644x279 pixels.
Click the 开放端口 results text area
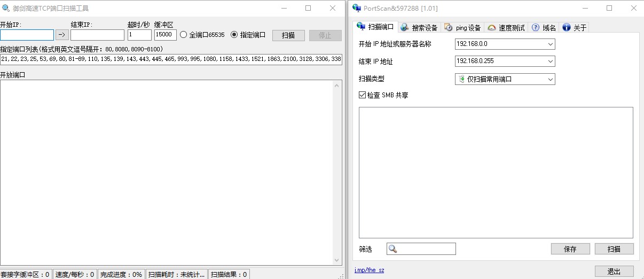pyautogui.click(x=166, y=172)
